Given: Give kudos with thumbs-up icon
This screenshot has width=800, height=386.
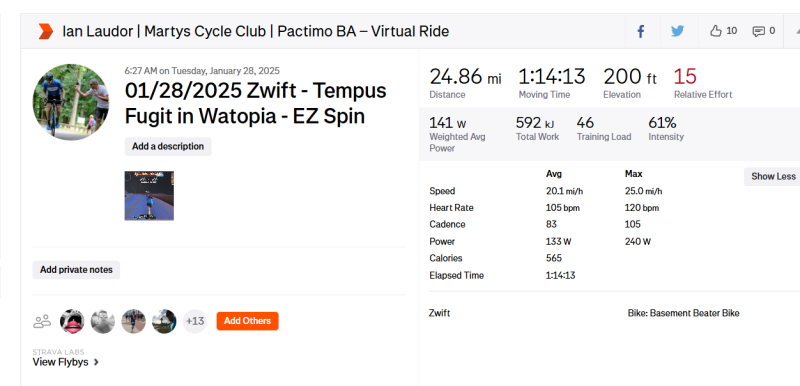Looking at the screenshot, I should (x=716, y=31).
